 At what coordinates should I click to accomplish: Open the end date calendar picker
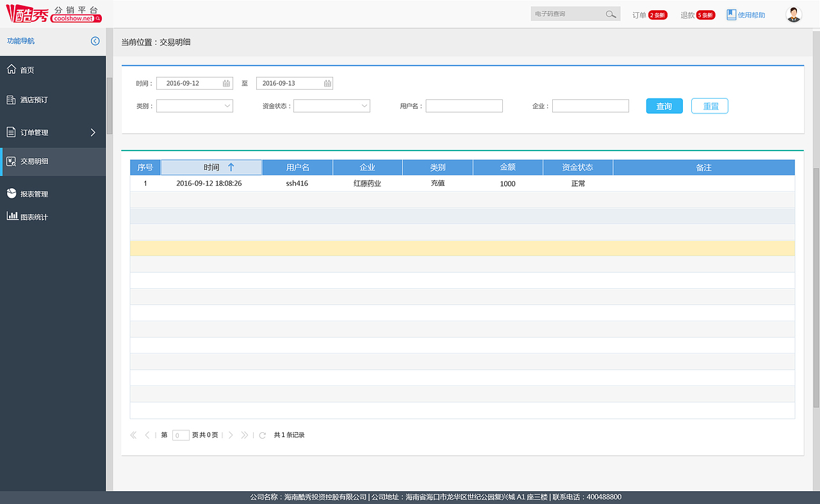[x=326, y=83]
